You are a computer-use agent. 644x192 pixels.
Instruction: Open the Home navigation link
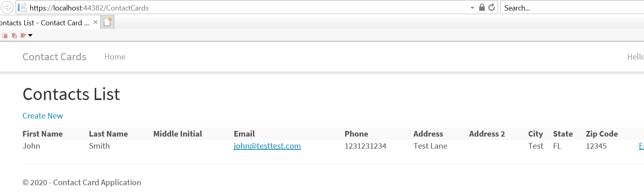click(x=115, y=57)
